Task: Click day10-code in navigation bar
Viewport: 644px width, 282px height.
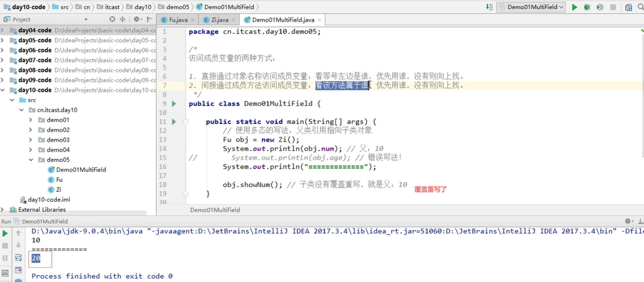Action: pyautogui.click(x=25, y=7)
